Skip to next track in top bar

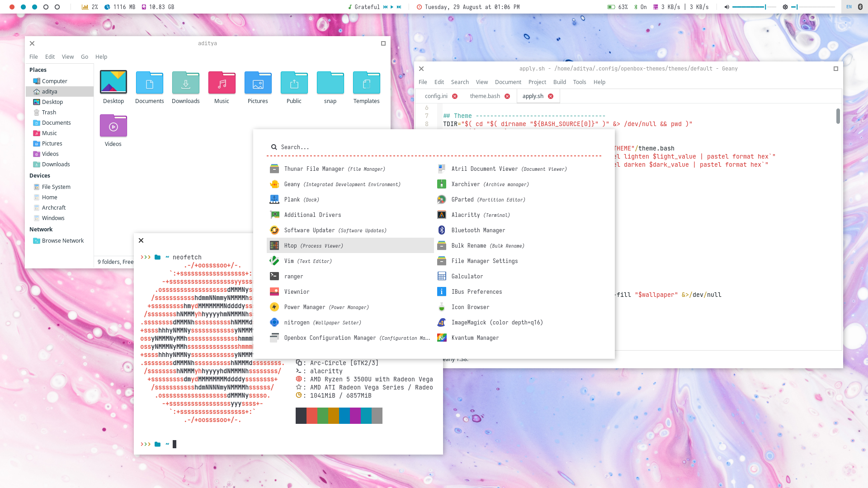click(x=399, y=7)
